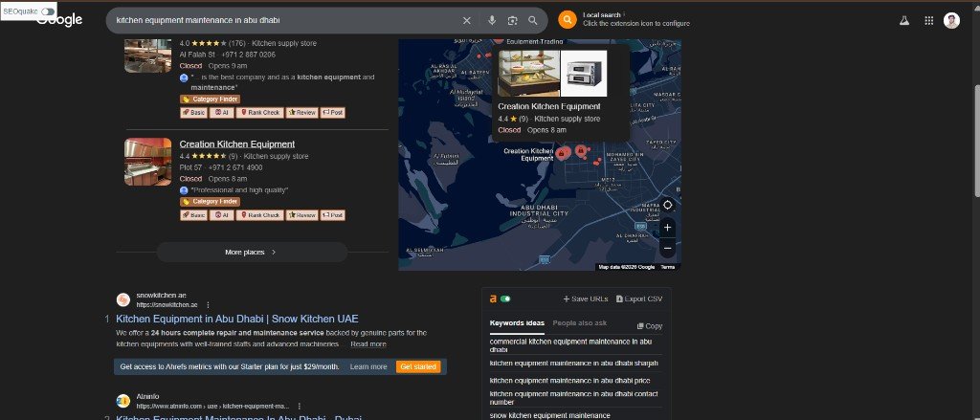Switch to the Keywords ideas tab

click(x=517, y=323)
